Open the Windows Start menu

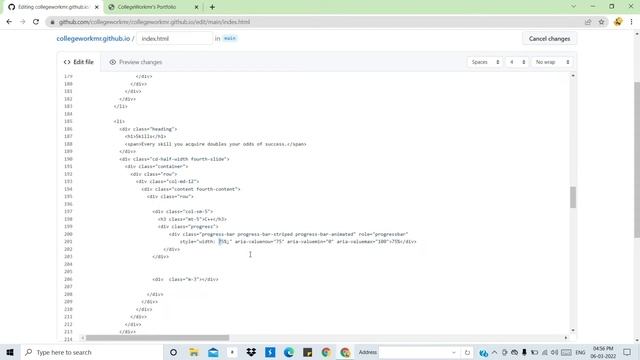pyautogui.click(x=10, y=352)
